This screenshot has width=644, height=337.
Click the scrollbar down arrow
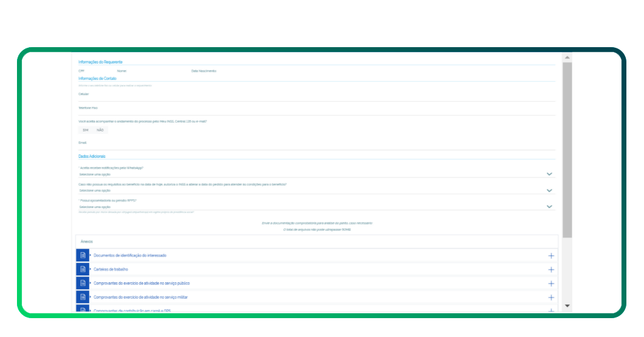tap(567, 306)
